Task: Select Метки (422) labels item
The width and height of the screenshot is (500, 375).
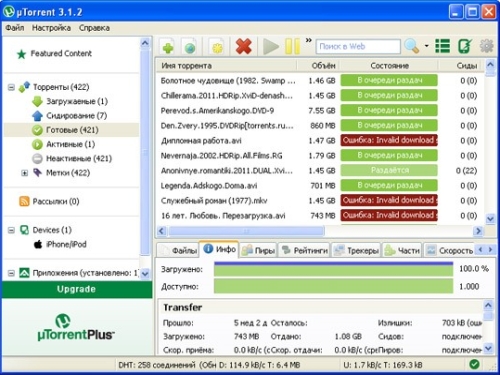Action: (x=68, y=173)
